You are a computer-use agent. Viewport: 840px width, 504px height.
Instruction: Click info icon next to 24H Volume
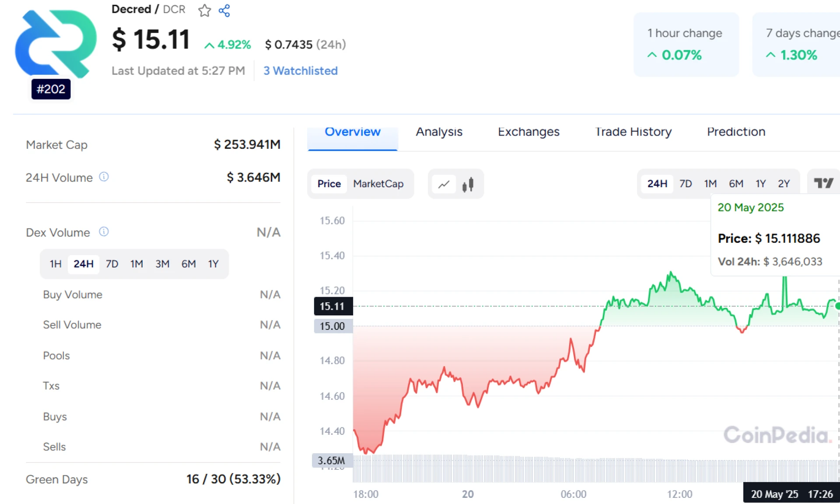pos(104,177)
